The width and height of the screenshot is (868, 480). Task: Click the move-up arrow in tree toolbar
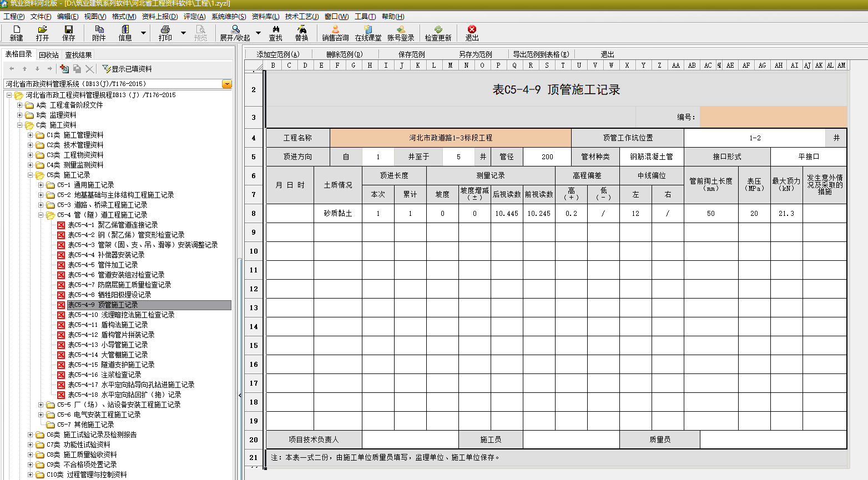24,69
